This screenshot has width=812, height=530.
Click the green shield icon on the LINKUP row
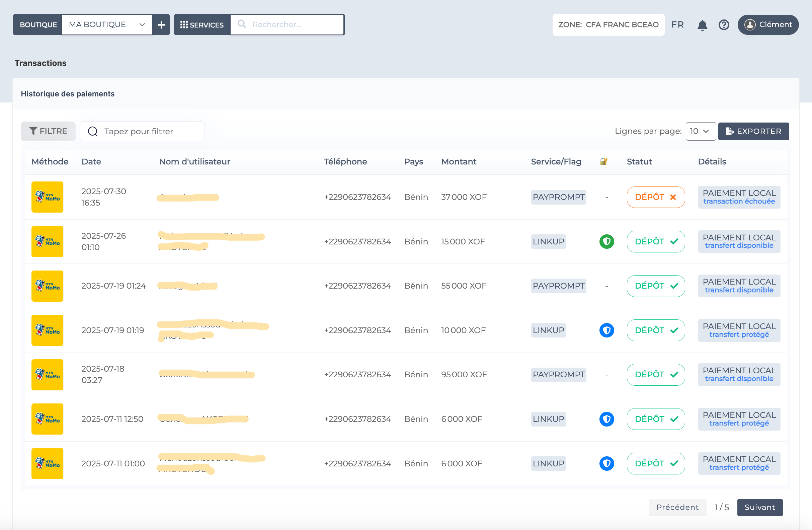pos(606,241)
